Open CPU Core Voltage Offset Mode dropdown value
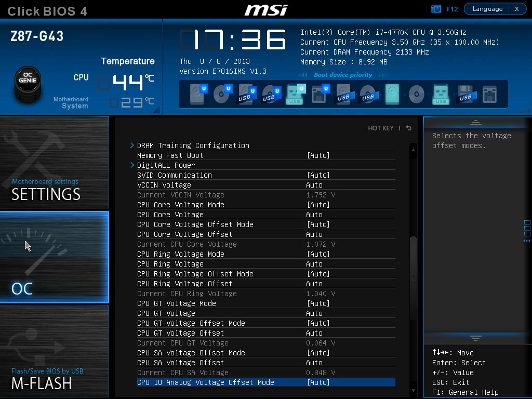Viewport: 532px width, 399px height. coord(318,224)
